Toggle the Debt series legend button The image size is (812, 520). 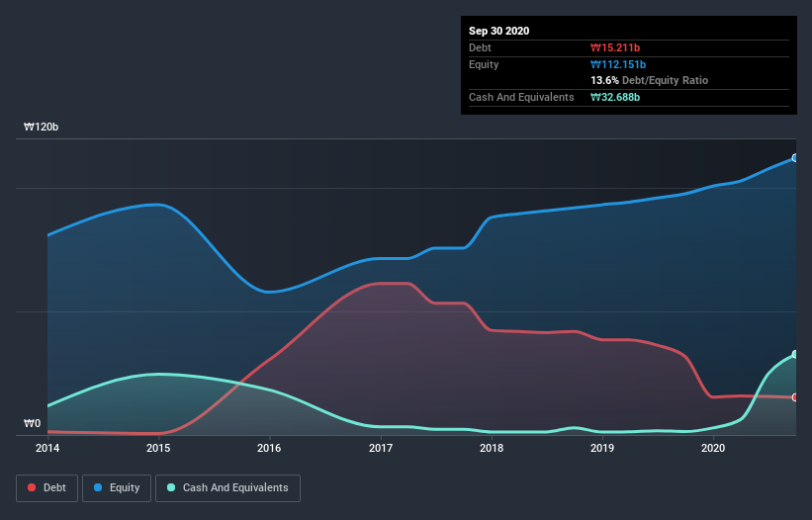point(46,488)
